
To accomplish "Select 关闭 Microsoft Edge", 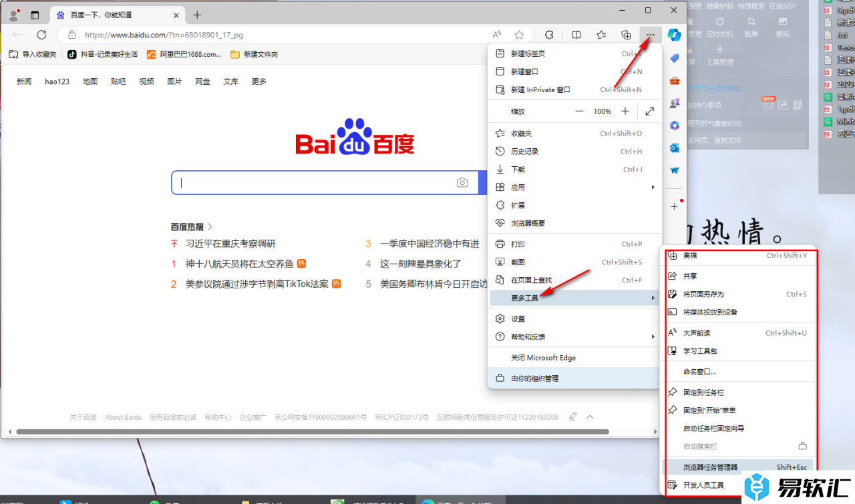I will pos(574,358).
